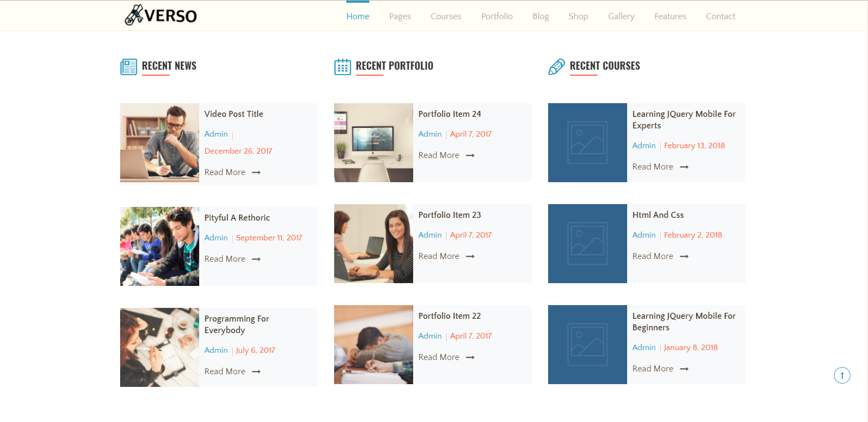Click the Recent Portfolio calendar icon
The width and height of the screenshot is (868, 422).
pyautogui.click(x=342, y=67)
